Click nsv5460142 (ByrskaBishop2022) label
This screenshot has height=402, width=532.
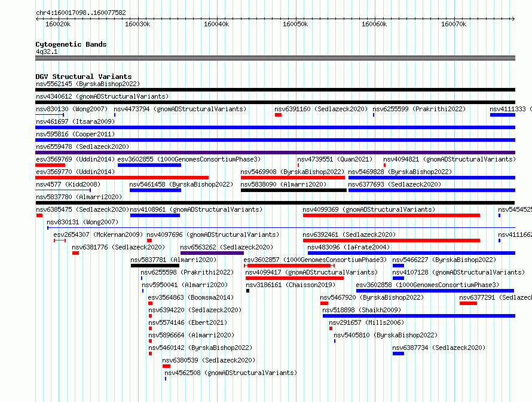point(200,348)
